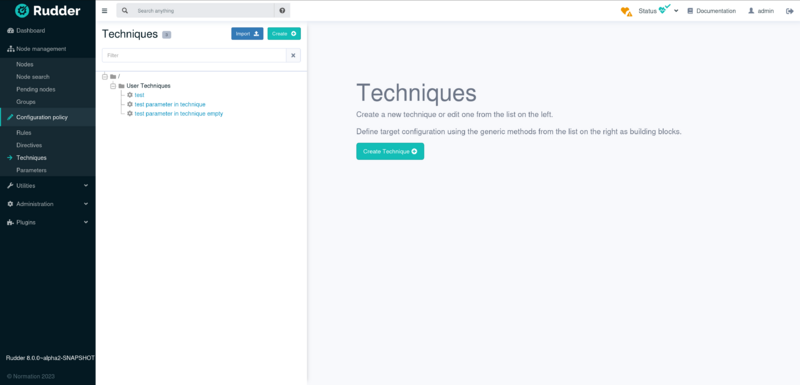Click the Status heartbeat icon
Viewport: 800px width, 385px height.
pyautogui.click(x=664, y=9)
